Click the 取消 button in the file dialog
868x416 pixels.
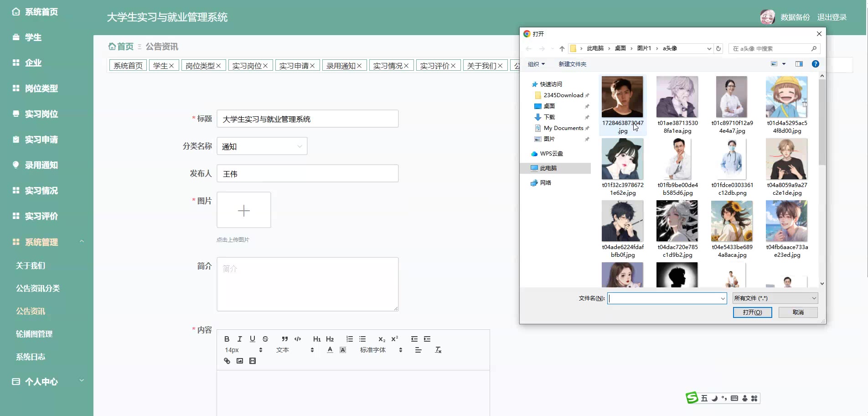click(x=798, y=312)
